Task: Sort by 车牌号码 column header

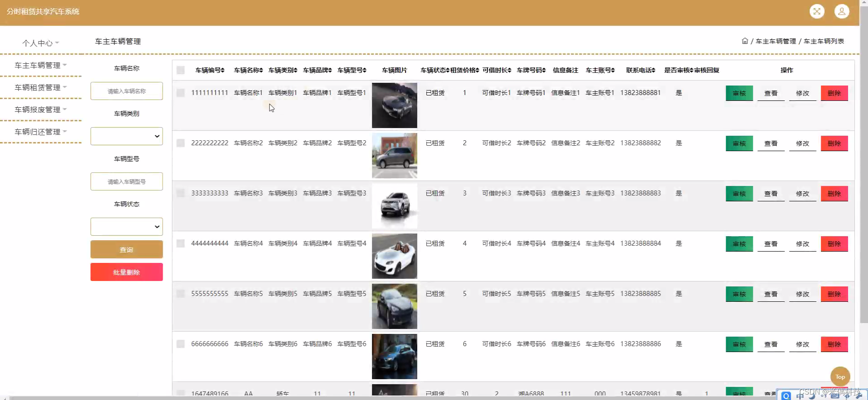Action: click(x=531, y=70)
